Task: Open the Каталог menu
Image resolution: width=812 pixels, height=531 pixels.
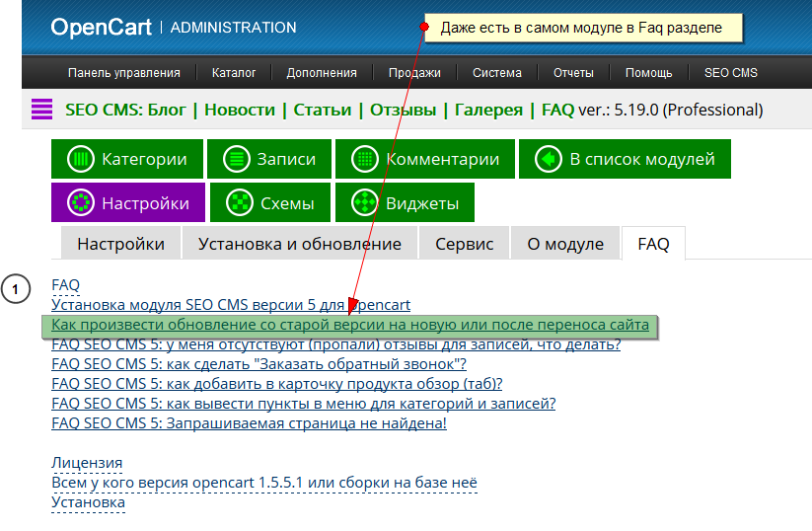Action: point(234,72)
